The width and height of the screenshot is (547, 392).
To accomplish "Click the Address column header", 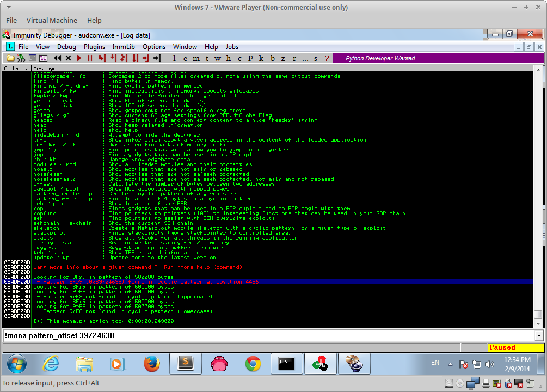I will 16,69.
